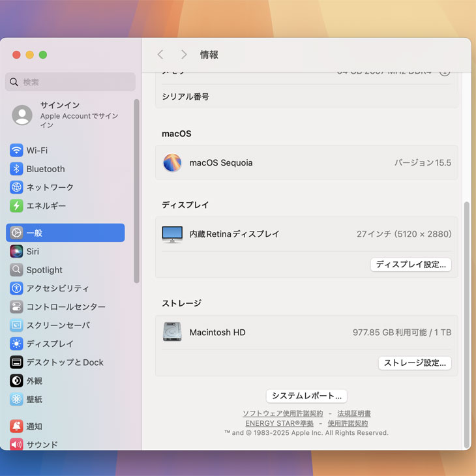
Task: Click 977.85 GB利用可能 / 1 TB text
Action: coord(402,333)
